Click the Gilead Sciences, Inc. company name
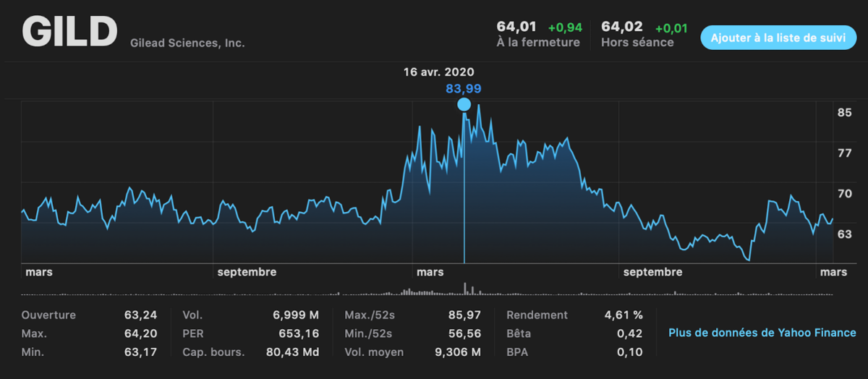 click(187, 43)
